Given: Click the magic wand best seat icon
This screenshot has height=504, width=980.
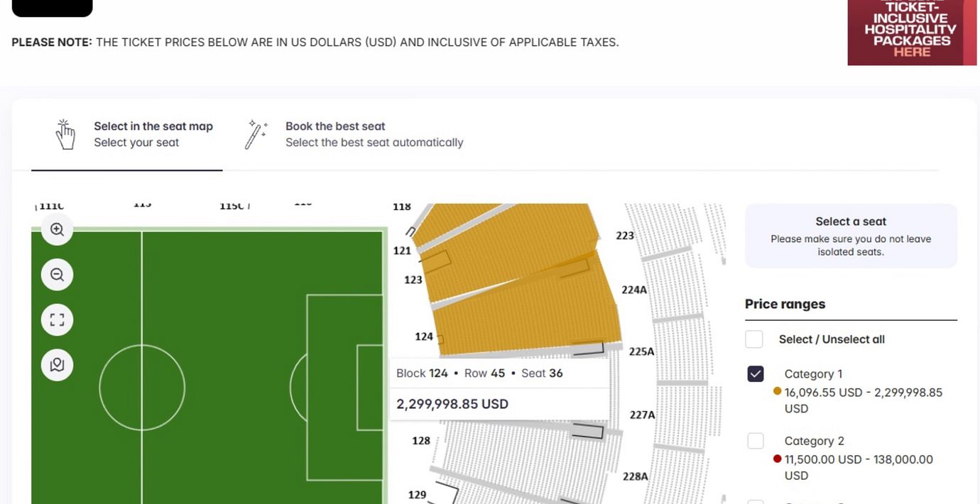Looking at the screenshot, I should 256,134.
